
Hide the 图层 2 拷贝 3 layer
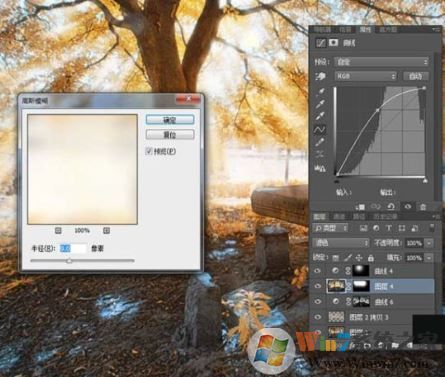coord(318,317)
